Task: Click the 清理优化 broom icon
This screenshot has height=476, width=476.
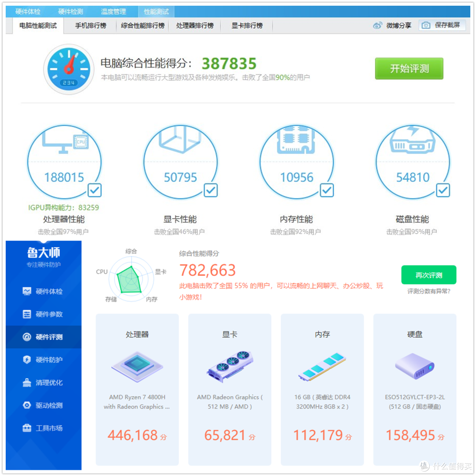Action: click(27, 383)
